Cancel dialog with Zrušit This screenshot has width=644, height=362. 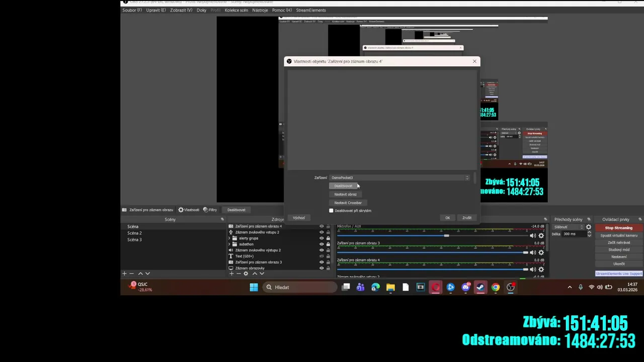(x=467, y=218)
